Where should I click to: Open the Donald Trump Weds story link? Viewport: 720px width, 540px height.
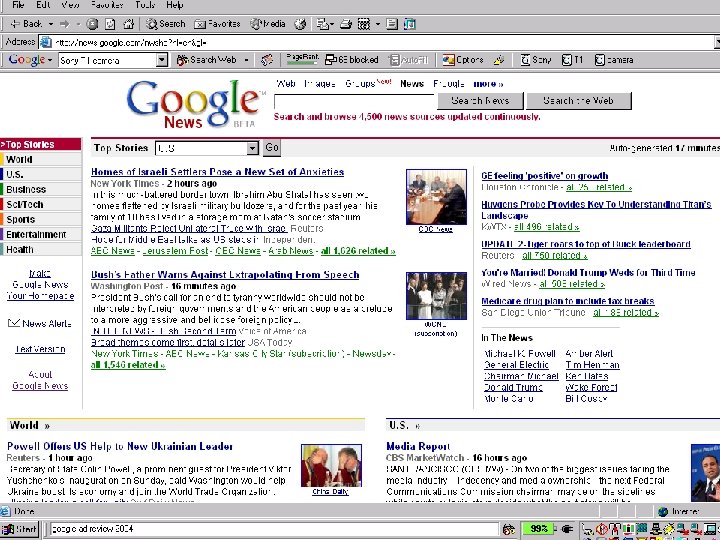(588, 272)
